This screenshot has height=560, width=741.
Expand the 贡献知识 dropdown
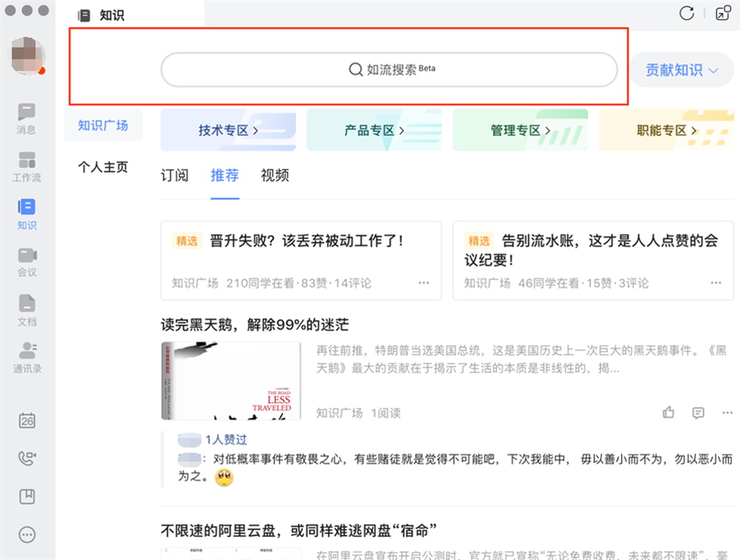(x=682, y=70)
